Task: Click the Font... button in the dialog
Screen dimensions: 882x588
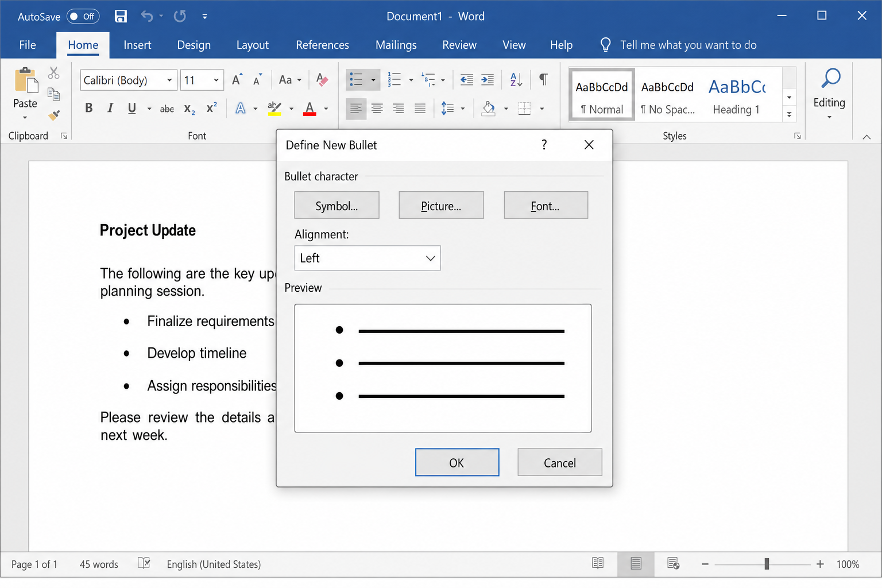Action: tap(546, 205)
